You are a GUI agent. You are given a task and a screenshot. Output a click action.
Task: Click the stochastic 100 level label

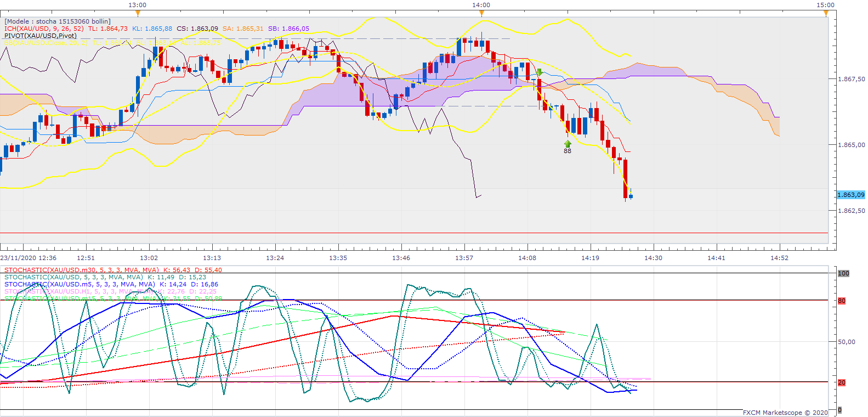tap(843, 273)
